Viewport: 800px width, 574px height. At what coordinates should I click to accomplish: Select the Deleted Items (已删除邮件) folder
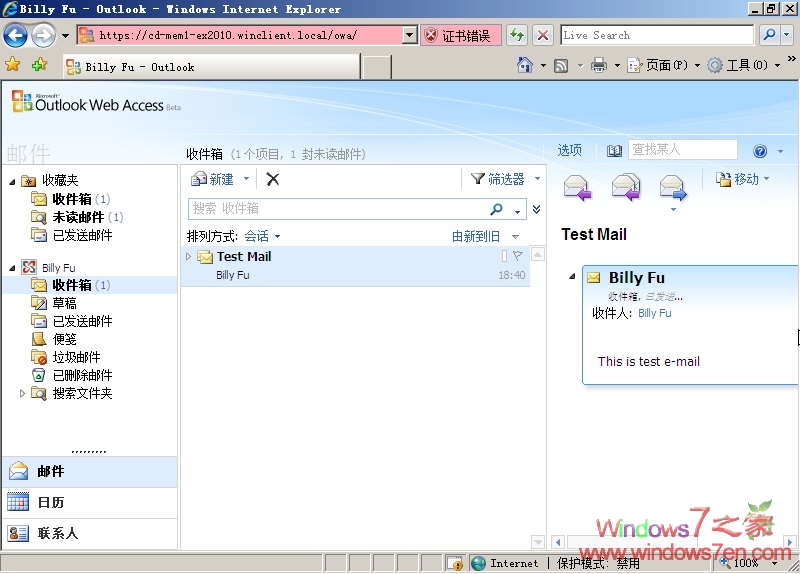71,375
